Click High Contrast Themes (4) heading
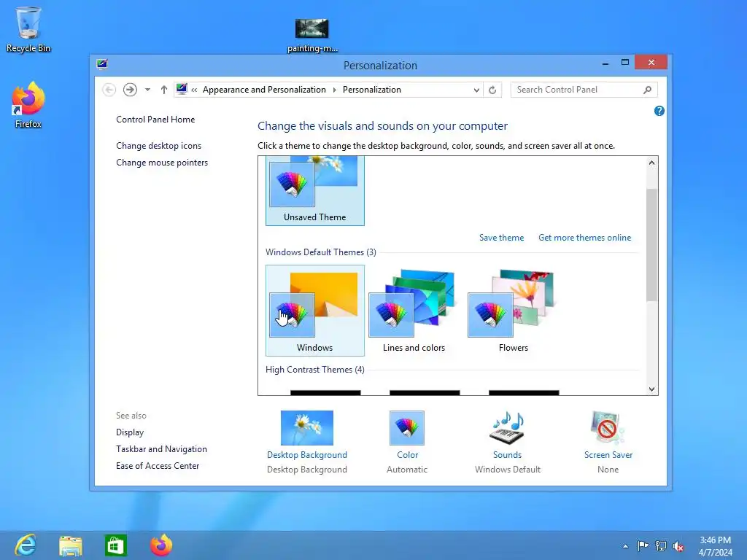 point(315,370)
